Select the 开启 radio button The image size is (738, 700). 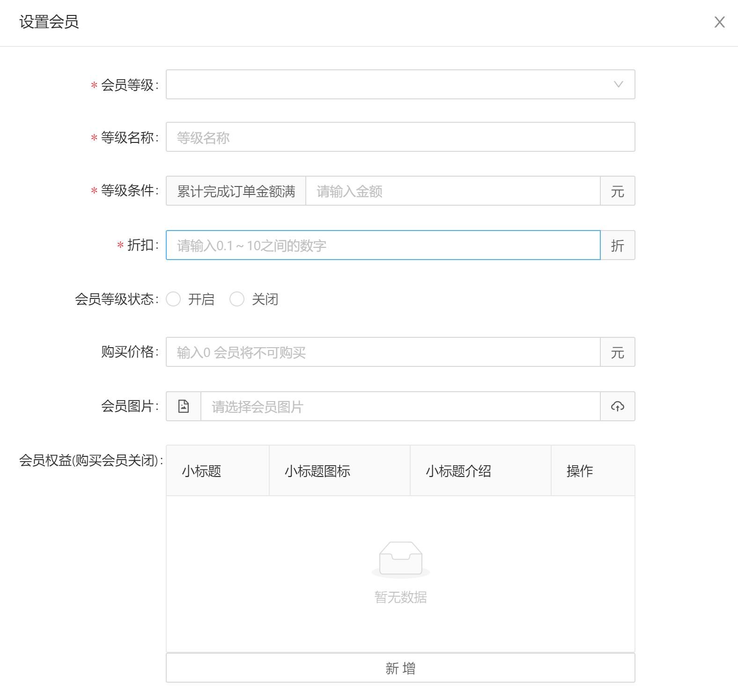(174, 299)
